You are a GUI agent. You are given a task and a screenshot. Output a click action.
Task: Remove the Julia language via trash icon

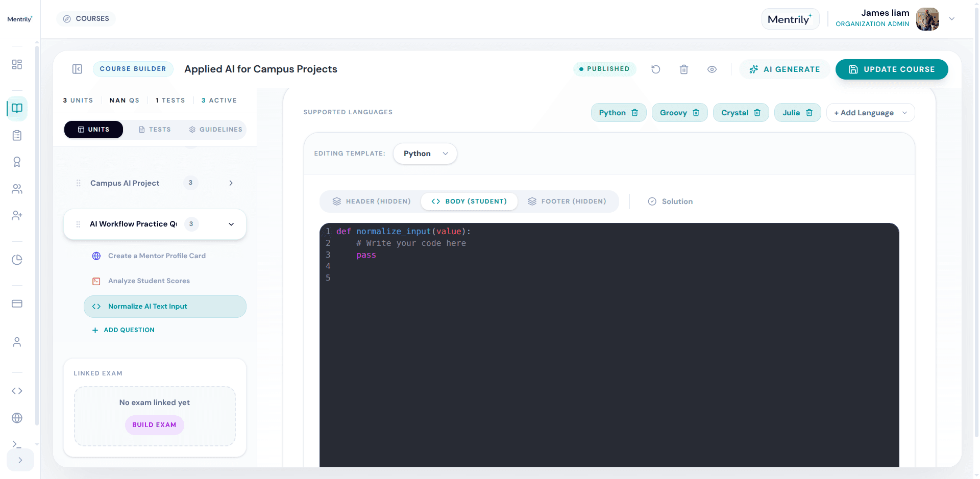[810, 113]
